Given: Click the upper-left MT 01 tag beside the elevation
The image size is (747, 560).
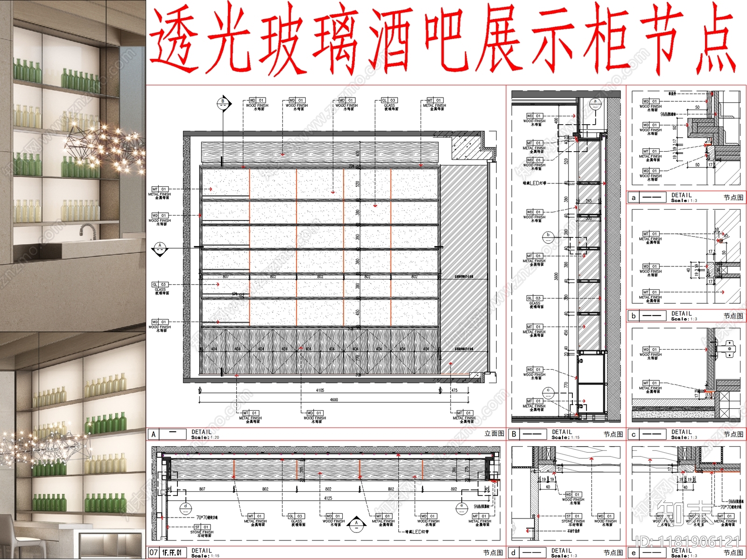Looking at the screenshot, I should coord(160,193).
